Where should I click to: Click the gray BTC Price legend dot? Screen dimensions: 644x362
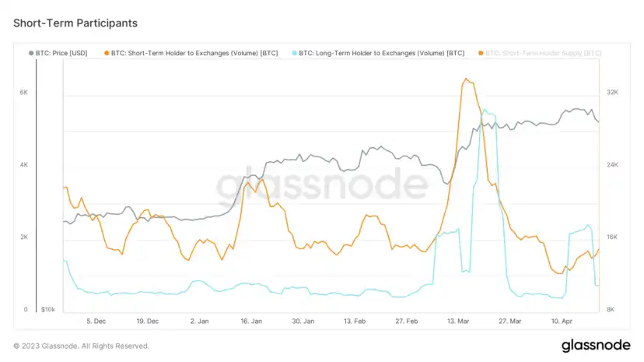31,53
